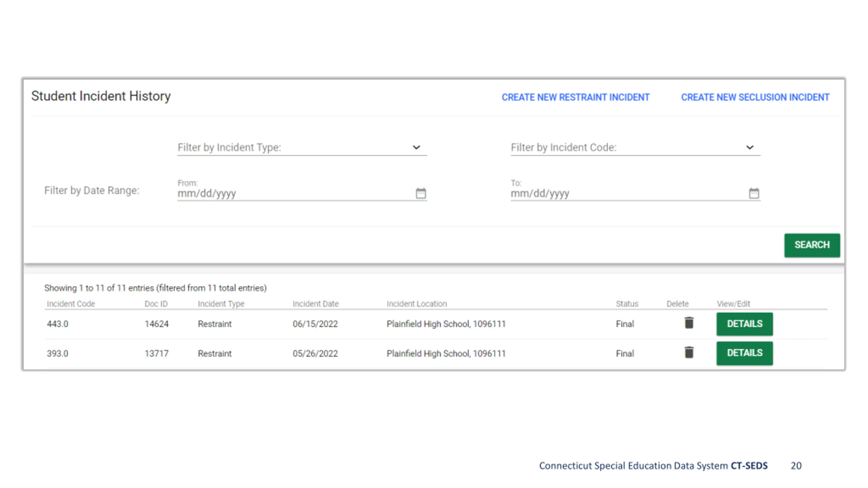The width and height of the screenshot is (868, 488).
Task: Click Restraint type in the 14624 row
Action: 215,324
